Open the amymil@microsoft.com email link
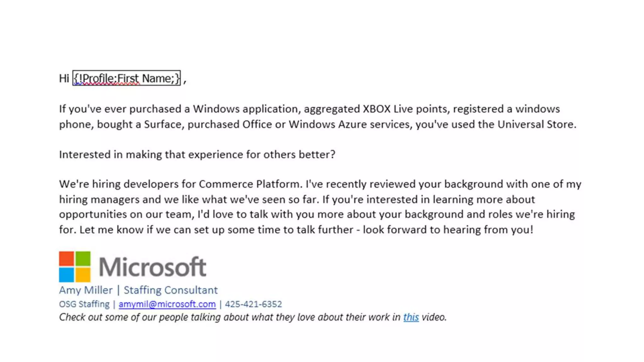The height and width of the screenshot is (362, 644). pos(167,304)
